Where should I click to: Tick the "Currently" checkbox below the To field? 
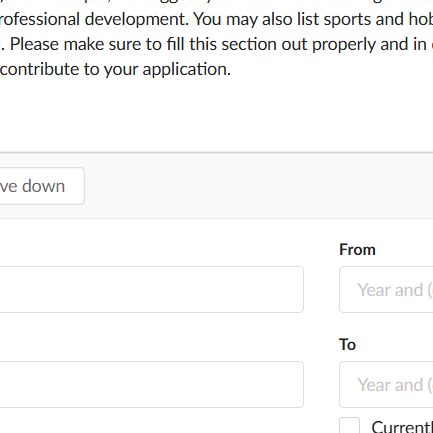349,425
